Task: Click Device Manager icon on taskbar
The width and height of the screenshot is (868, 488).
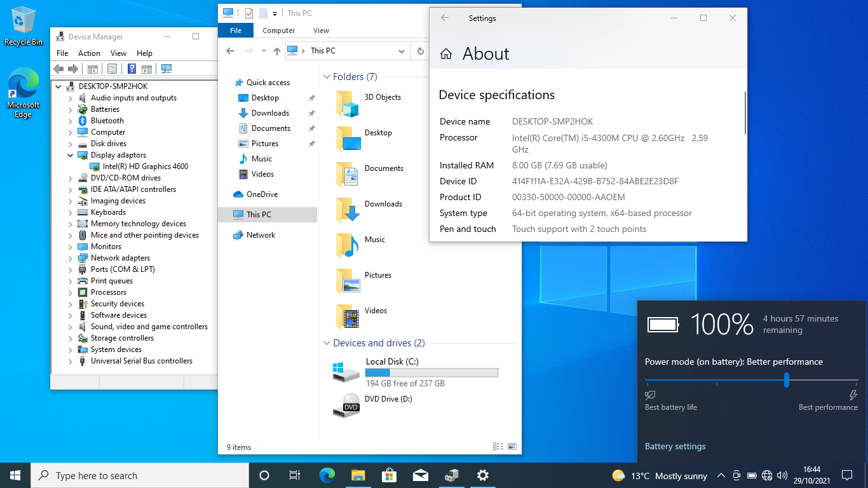Action: tap(451, 475)
